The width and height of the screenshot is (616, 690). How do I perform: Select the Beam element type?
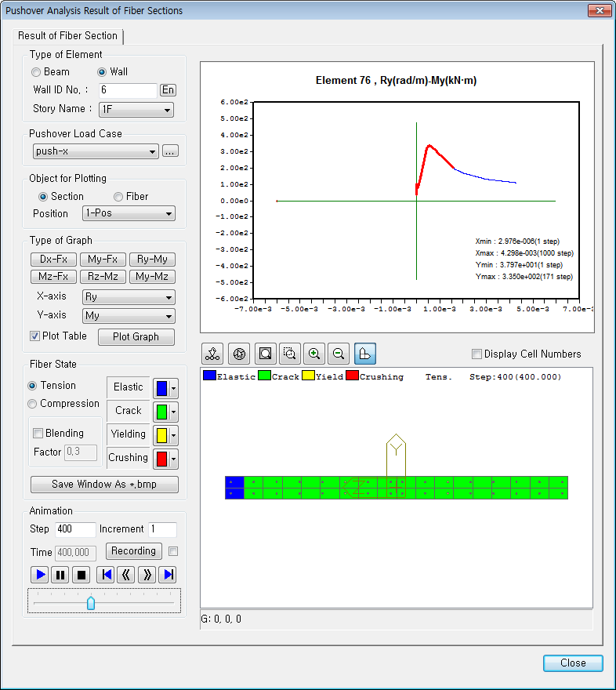36,72
